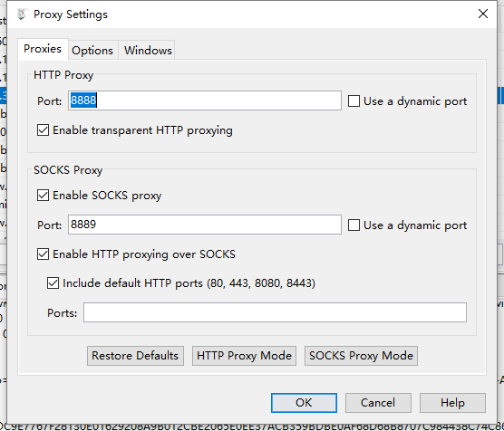Click the HTTP Proxy port field

205,101
